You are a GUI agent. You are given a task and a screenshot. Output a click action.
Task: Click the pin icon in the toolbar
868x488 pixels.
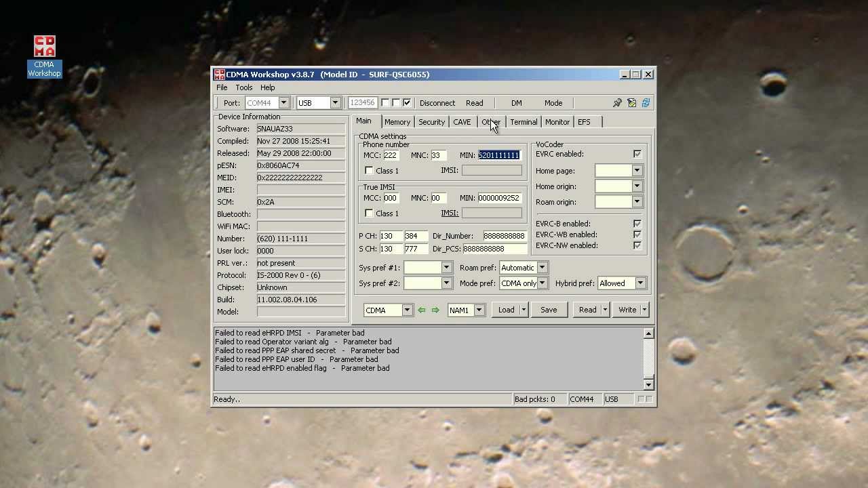[617, 103]
